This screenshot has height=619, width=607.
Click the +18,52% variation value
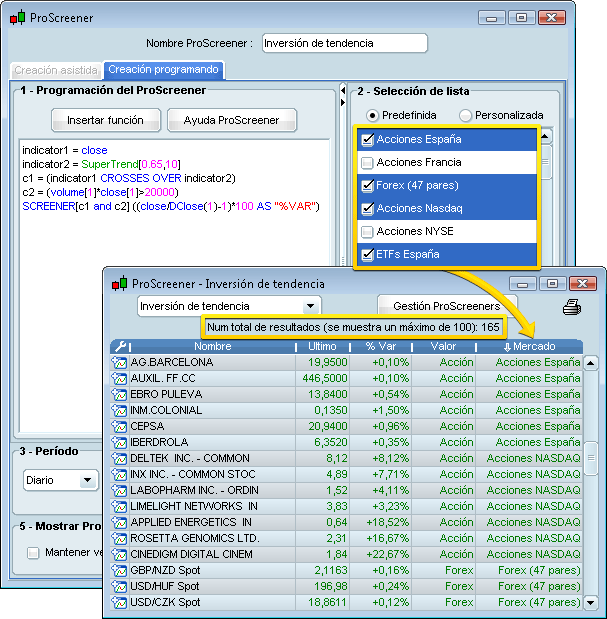pyautogui.click(x=388, y=522)
